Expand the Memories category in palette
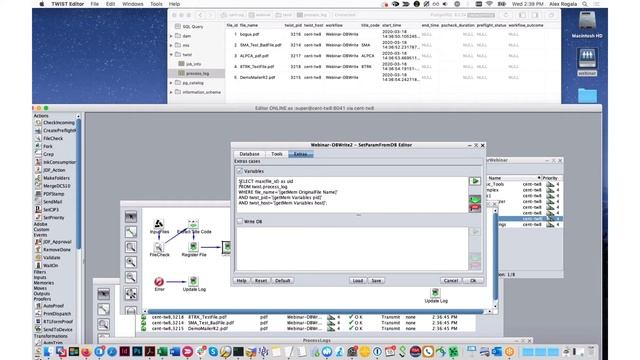 click(43, 282)
